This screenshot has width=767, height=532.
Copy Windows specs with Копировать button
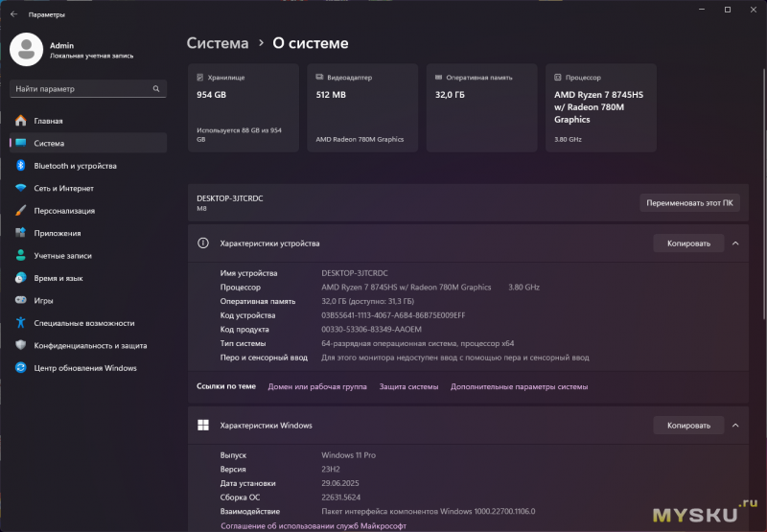(x=688, y=425)
